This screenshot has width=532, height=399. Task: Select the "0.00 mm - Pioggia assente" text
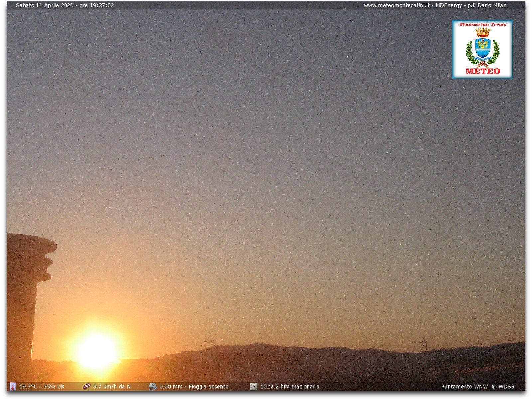click(x=194, y=386)
